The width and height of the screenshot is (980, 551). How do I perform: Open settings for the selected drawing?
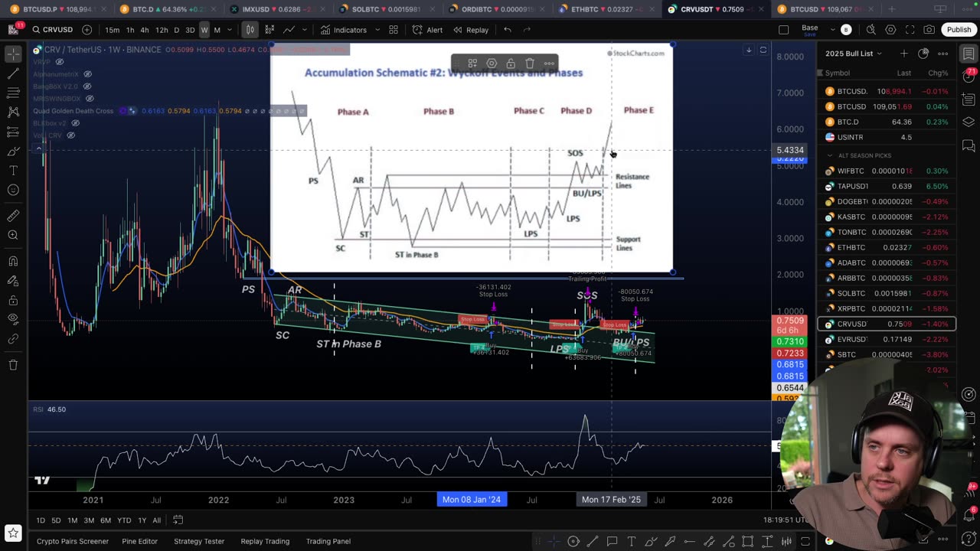pyautogui.click(x=492, y=64)
